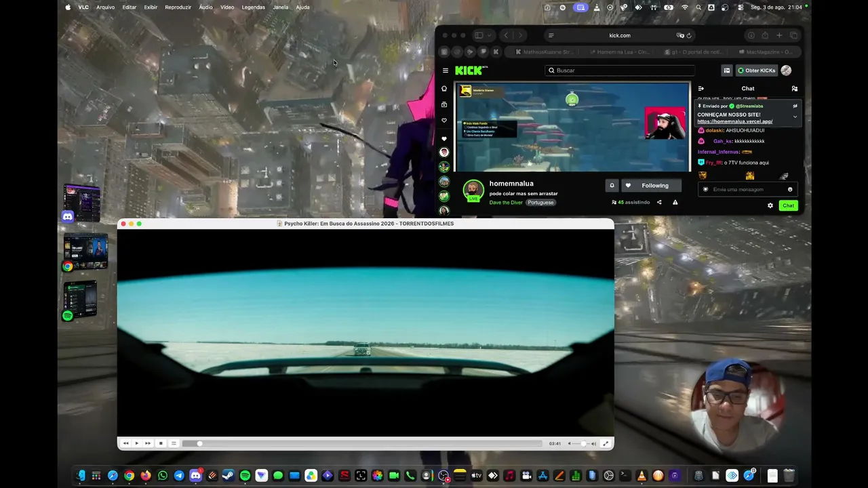Open Spotify from the Dock
Image resolution: width=868 pixels, height=488 pixels.
click(x=245, y=476)
